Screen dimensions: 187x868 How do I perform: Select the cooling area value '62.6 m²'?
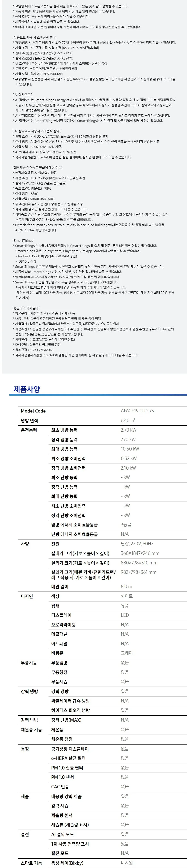click(128, 421)
